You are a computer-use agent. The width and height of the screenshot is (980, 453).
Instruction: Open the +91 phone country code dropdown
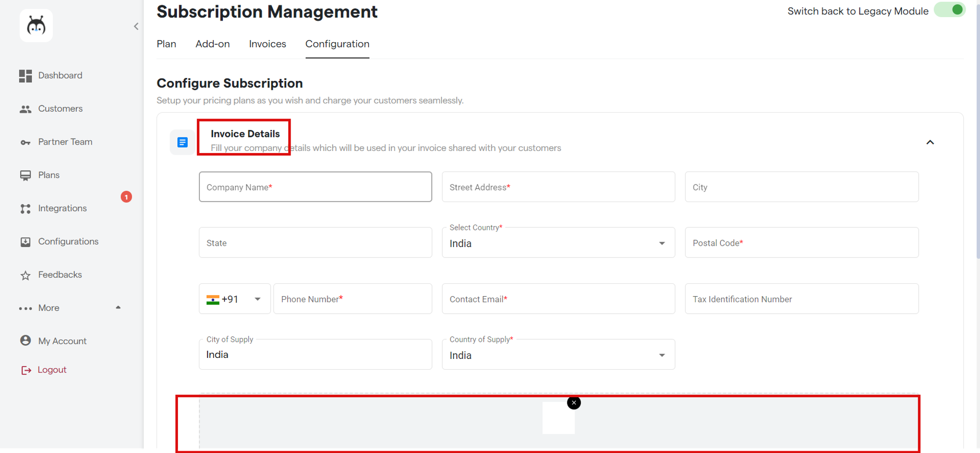[235, 299]
